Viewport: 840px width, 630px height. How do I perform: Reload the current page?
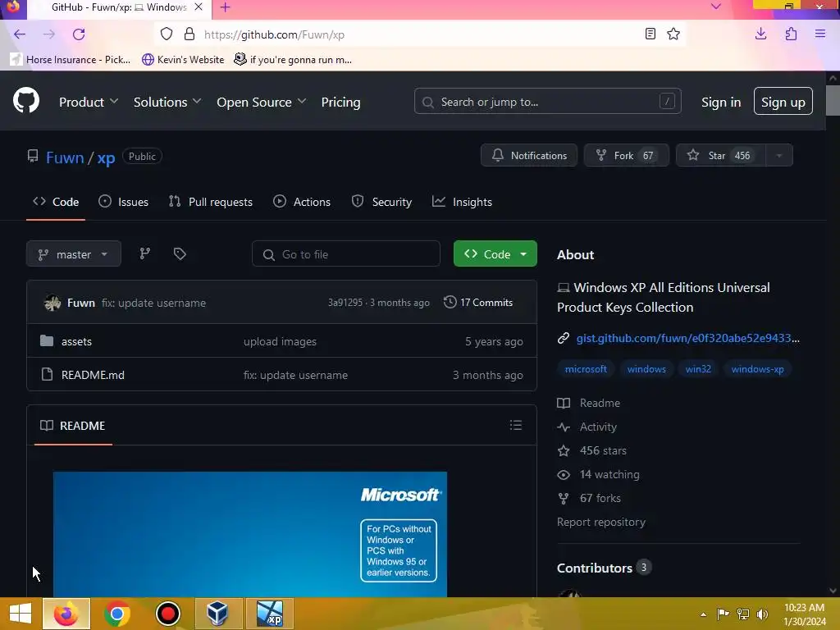click(79, 34)
